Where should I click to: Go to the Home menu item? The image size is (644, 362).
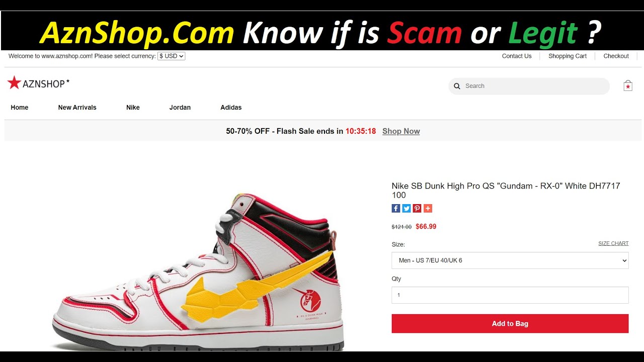pos(20,108)
